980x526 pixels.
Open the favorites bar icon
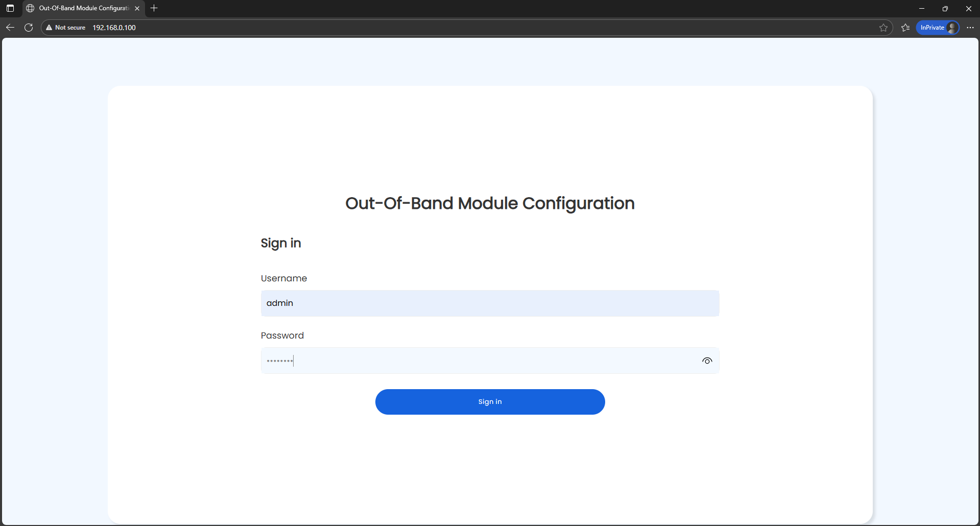tap(905, 28)
